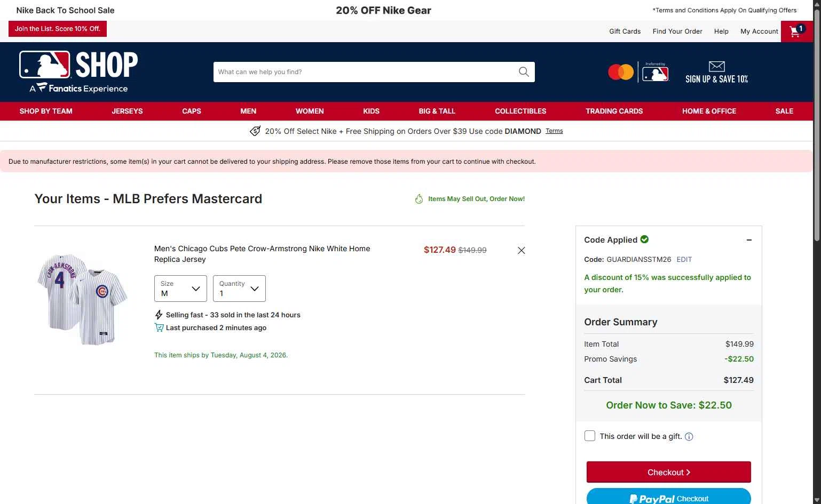The width and height of the screenshot is (821, 504).
Task: Click the Terms and Conditions Apply notice
Action: (724, 10)
